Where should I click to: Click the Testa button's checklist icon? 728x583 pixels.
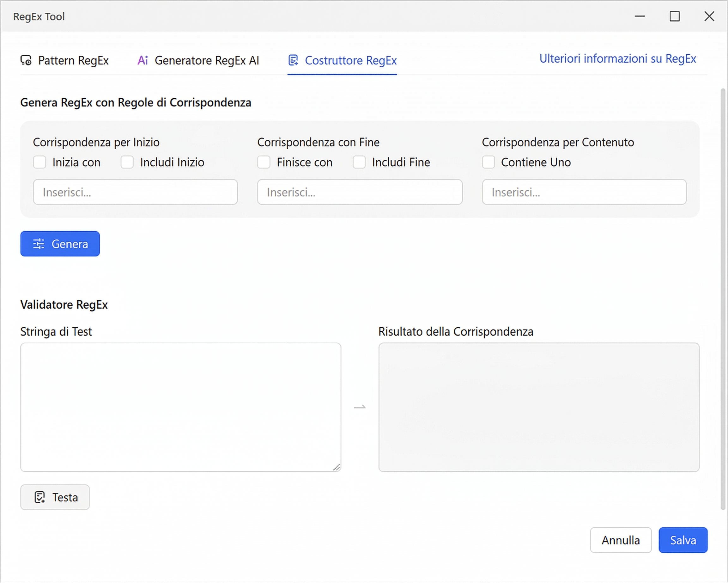[39, 497]
